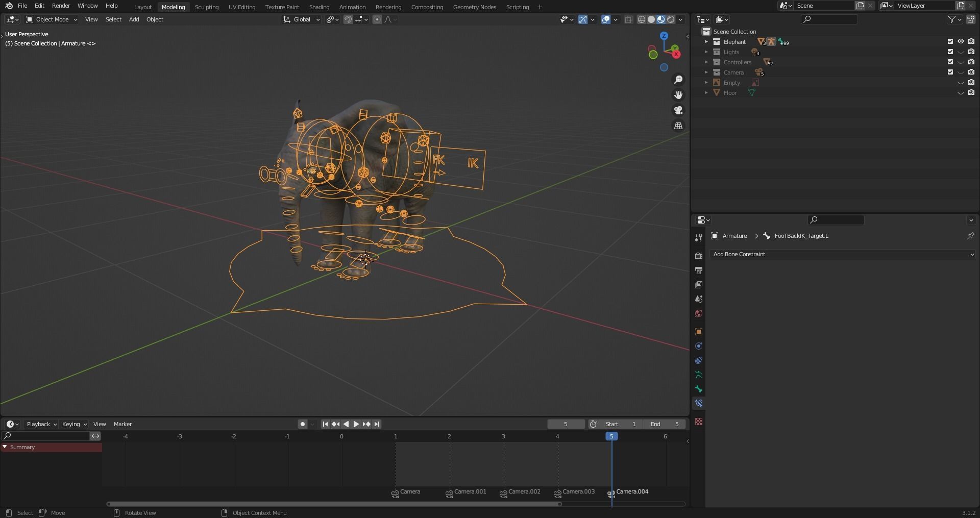Screen dimensions: 980x518
Task: Select wireframe viewport shading
Action: pyautogui.click(x=642, y=19)
